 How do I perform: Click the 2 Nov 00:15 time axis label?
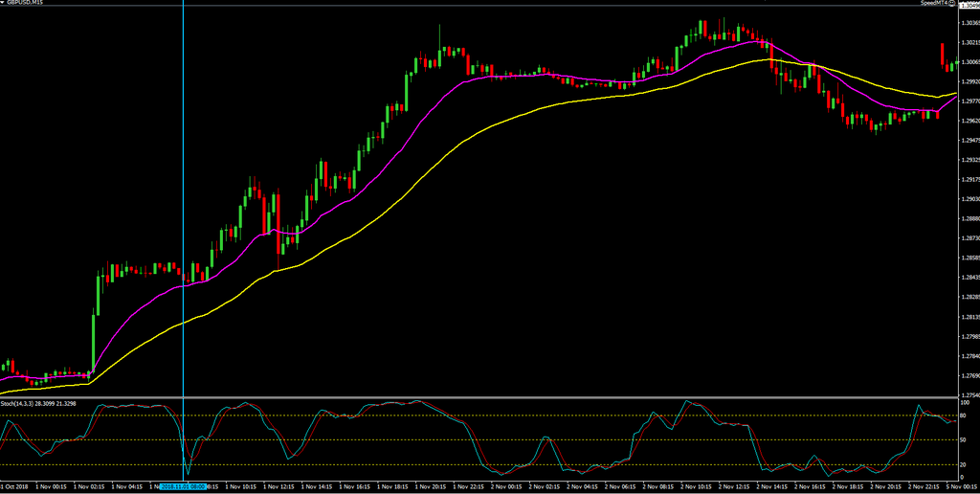coord(507,486)
